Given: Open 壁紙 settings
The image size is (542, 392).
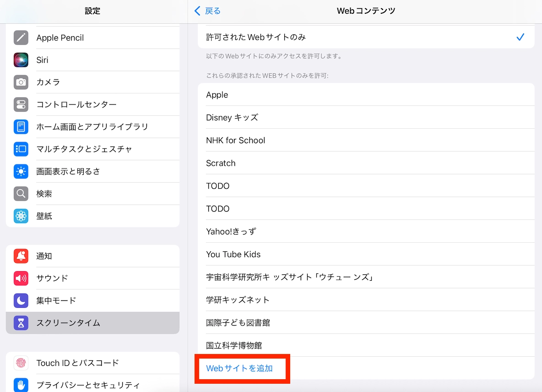Looking at the screenshot, I should click(92, 216).
